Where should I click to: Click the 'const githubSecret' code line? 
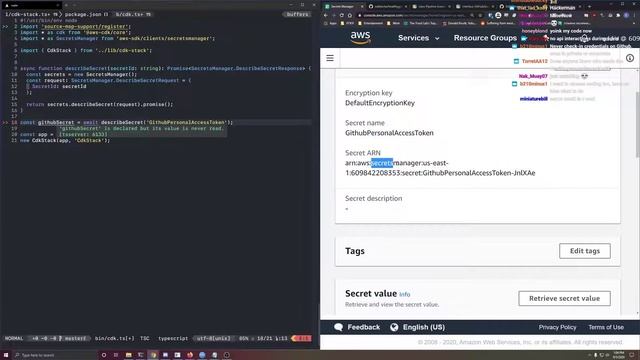click(126, 122)
